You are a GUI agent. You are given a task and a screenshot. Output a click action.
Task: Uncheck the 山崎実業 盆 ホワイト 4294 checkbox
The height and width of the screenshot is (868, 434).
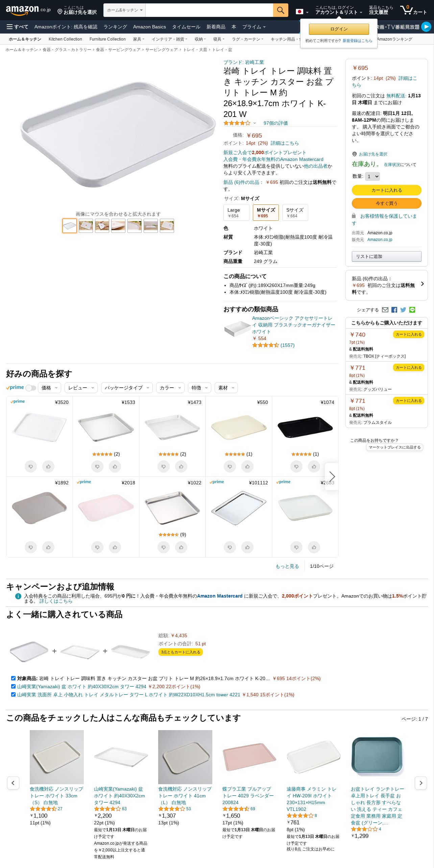click(13, 686)
